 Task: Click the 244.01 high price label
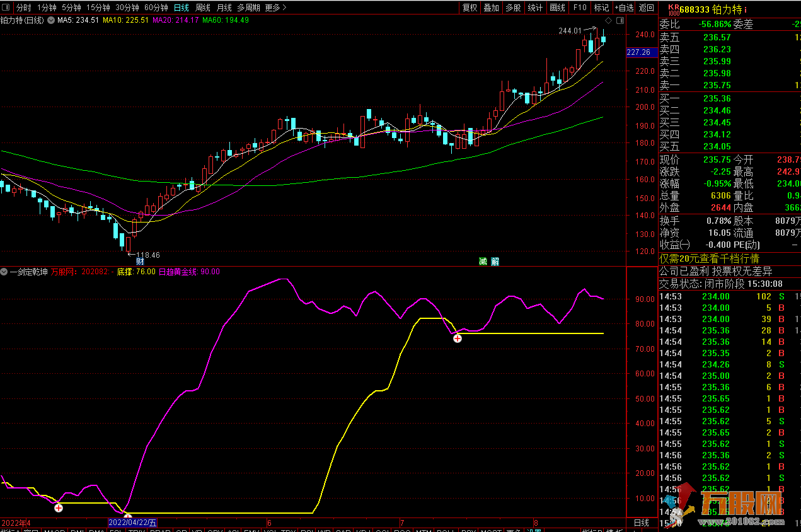pos(570,30)
